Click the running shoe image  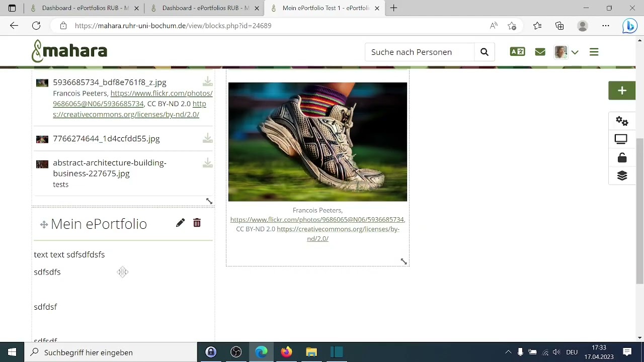(x=317, y=142)
